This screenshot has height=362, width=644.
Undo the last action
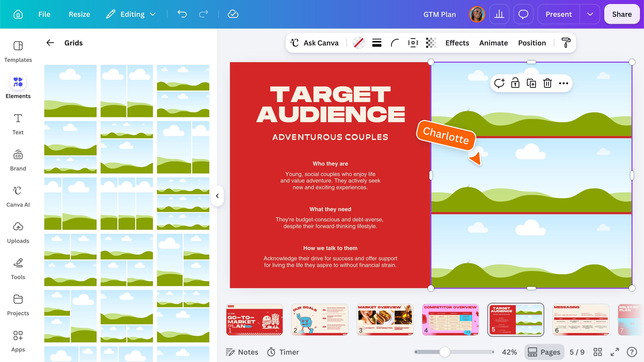182,14
